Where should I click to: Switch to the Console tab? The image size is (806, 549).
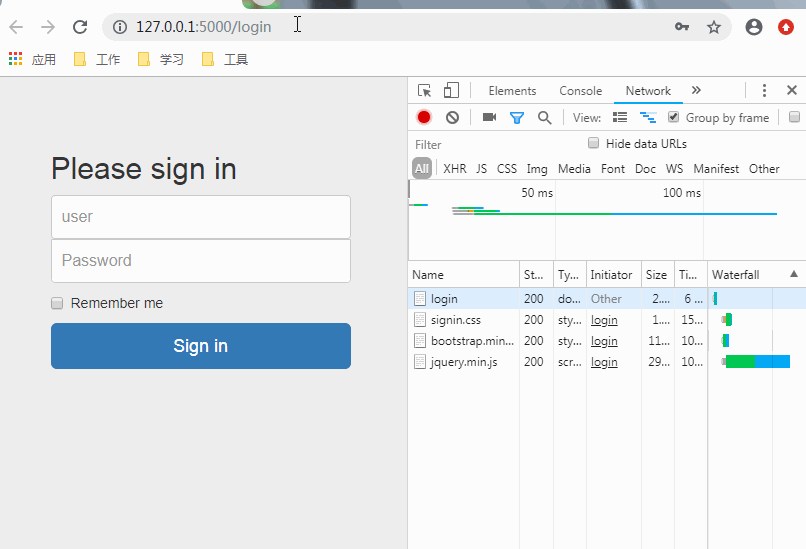(580, 91)
